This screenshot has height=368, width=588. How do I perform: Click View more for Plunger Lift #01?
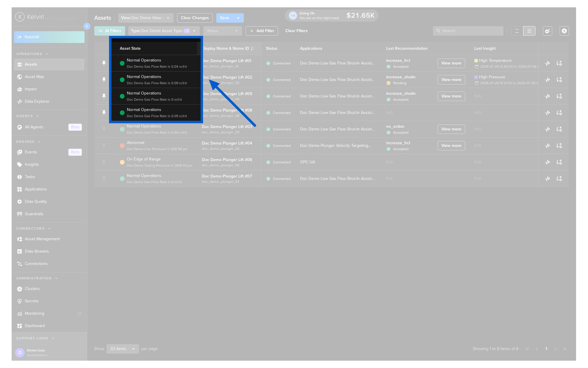pos(451,63)
